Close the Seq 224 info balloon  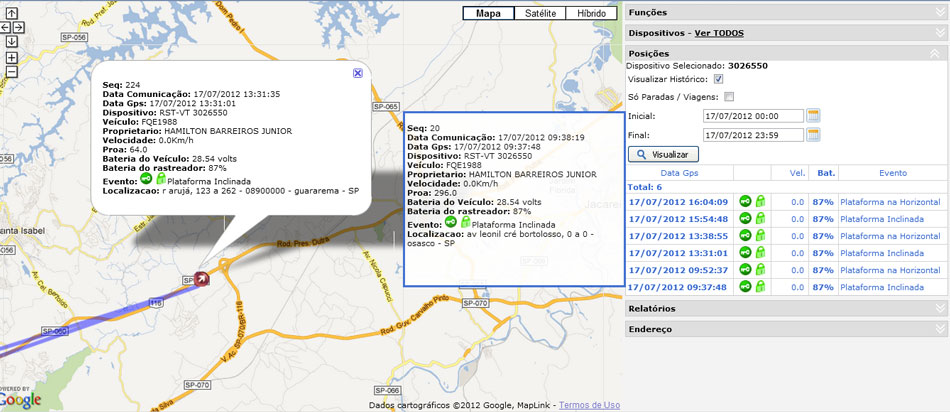pyautogui.click(x=358, y=73)
